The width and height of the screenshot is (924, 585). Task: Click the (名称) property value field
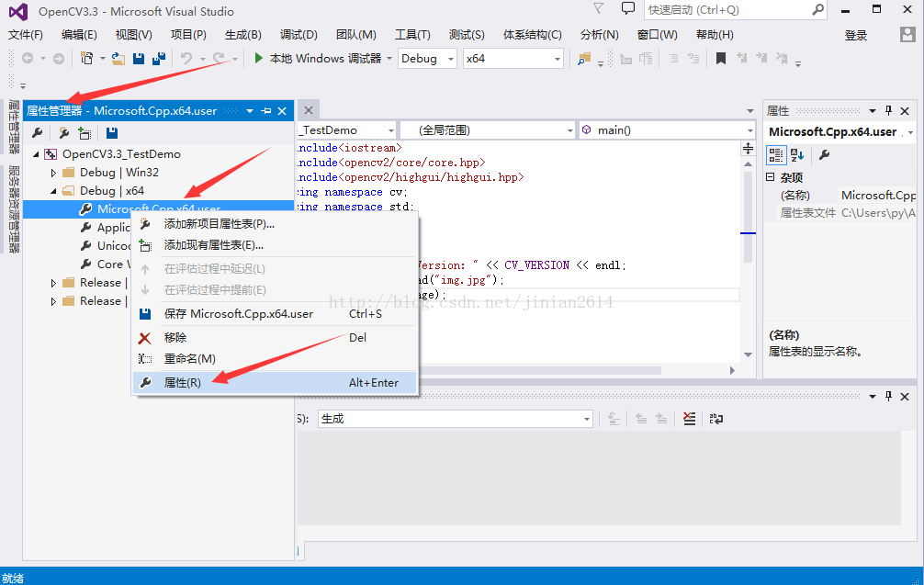[877, 195]
